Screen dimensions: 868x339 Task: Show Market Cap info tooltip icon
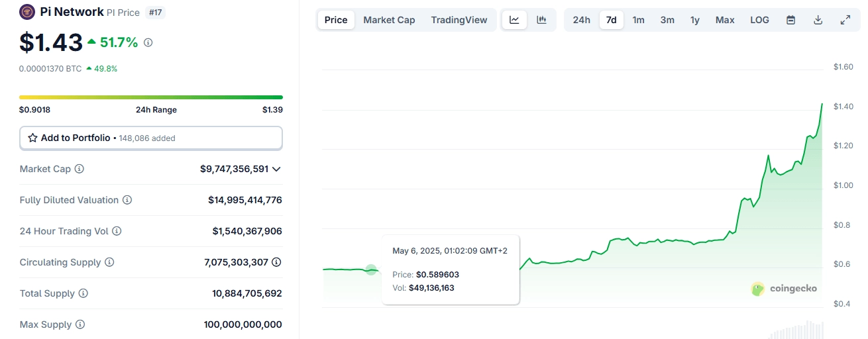coord(80,169)
